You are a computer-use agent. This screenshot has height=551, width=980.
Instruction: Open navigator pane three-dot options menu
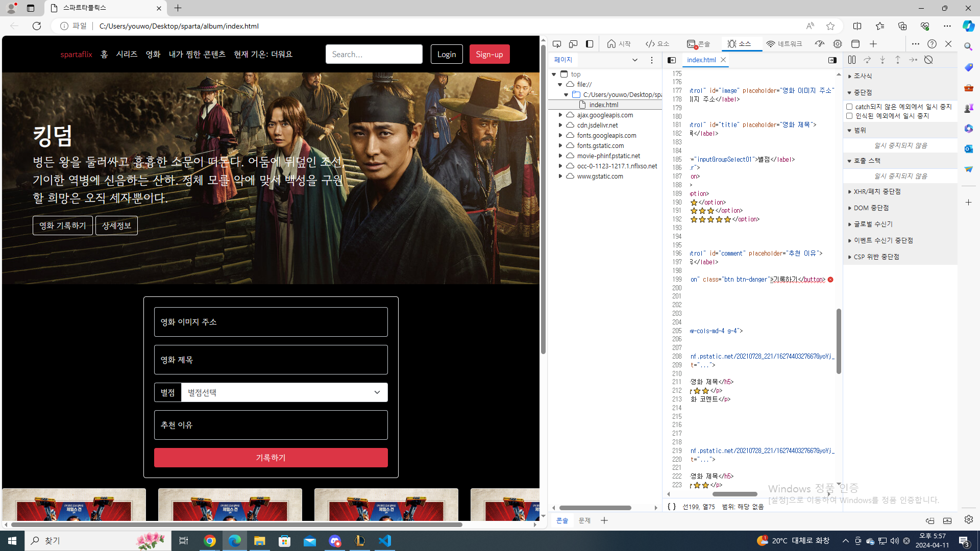pyautogui.click(x=652, y=60)
